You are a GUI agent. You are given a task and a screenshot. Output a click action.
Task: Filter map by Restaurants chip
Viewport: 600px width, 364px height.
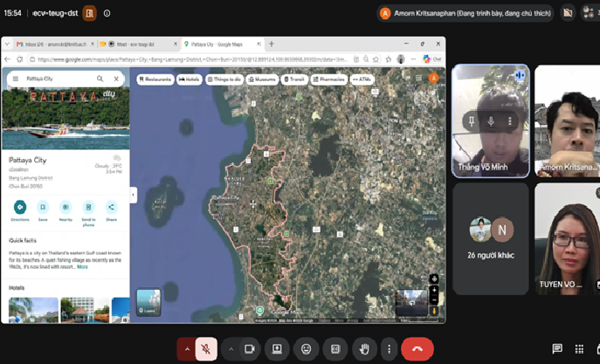(x=155, y=79)
